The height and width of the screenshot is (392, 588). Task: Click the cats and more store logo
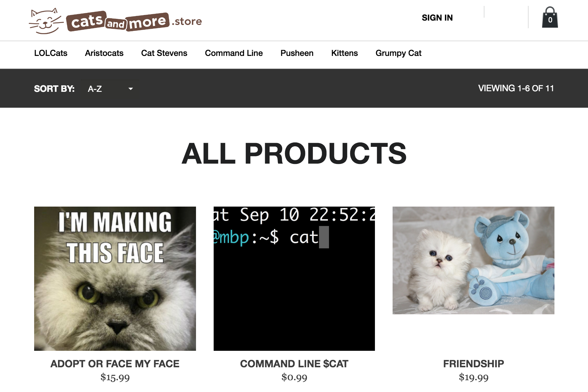pos(115,21)
